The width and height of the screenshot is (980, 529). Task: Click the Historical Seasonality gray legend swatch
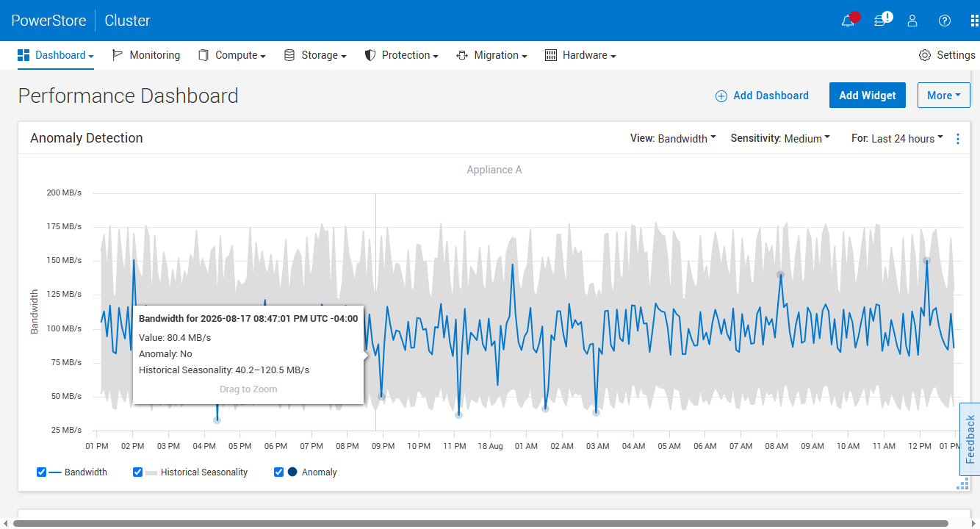pyautogui.click(x=151, y=472)
